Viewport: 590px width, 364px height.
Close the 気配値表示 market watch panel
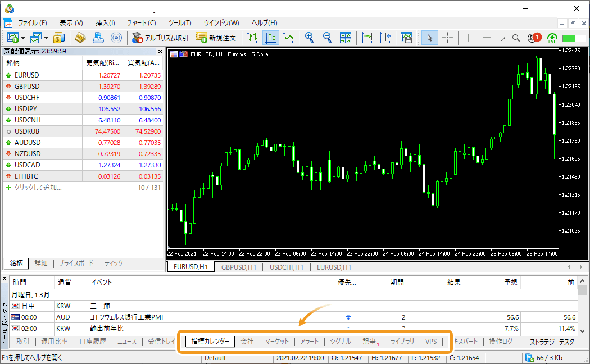(x=160, y=51)
